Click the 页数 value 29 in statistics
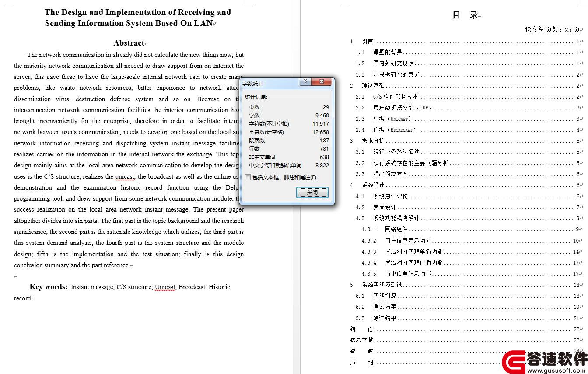The image size is (588, 374). 326,107
